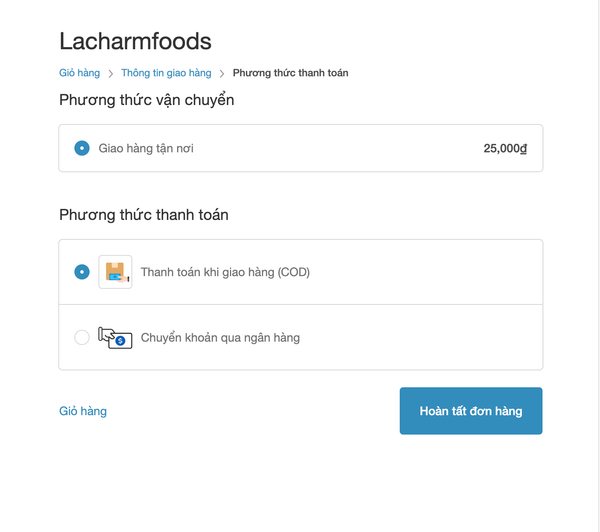Screen dimensions: 600x532
Task: Click the Thanh toán khi giao hàng (COD) label
Action: (225, 272)
